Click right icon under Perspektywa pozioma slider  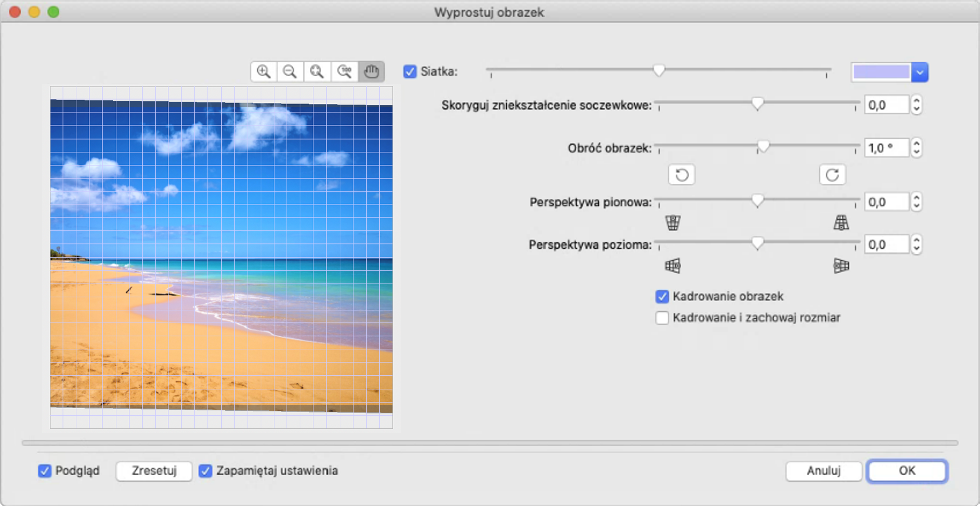click(x=841, y=266)
